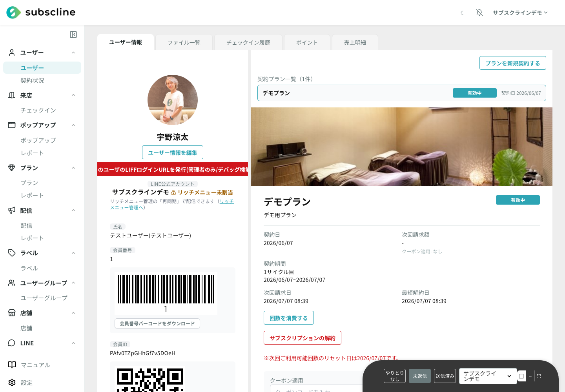Click the muted notification bell icon
565x392 pixels.
[x=479, y=13]
